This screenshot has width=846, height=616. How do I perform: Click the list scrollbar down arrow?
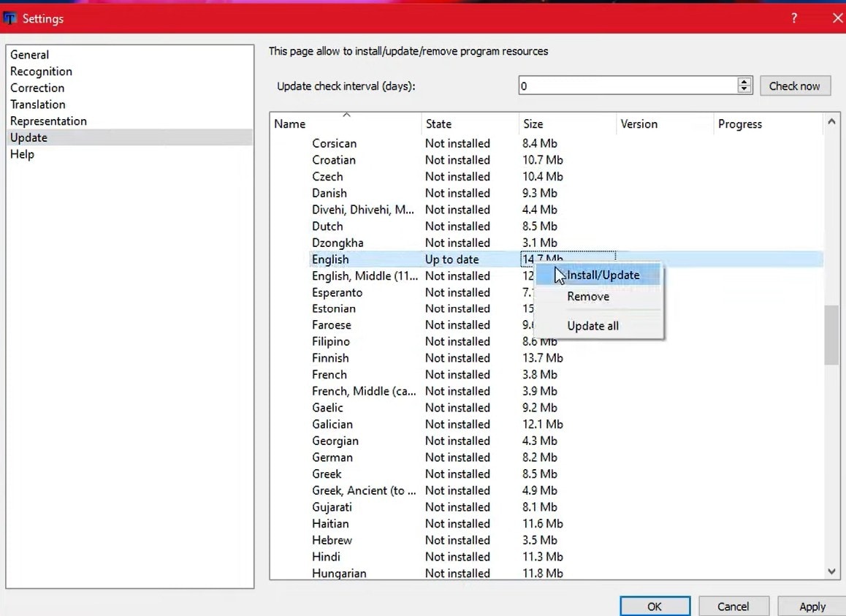831,571
